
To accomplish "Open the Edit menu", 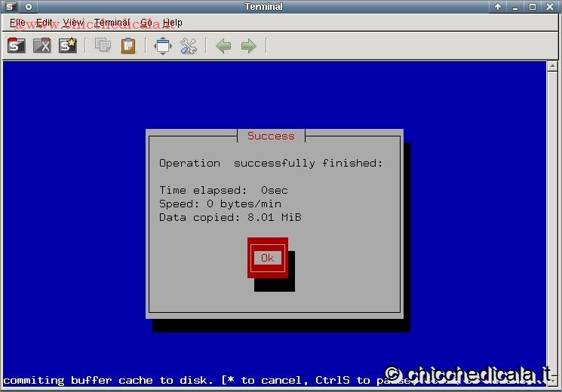I will (x=45, y=23).
